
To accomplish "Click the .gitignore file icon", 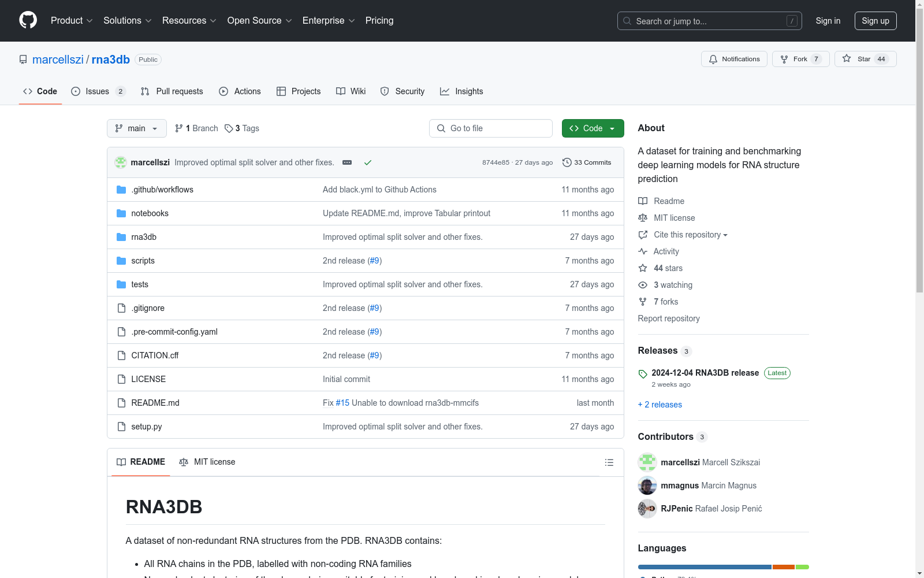I will click(x=121, y=308).
